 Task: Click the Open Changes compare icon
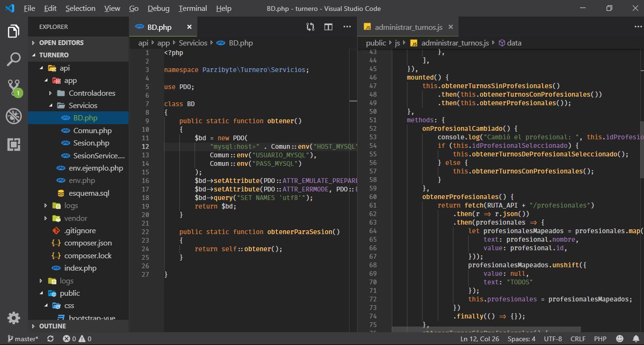point(310,27)
